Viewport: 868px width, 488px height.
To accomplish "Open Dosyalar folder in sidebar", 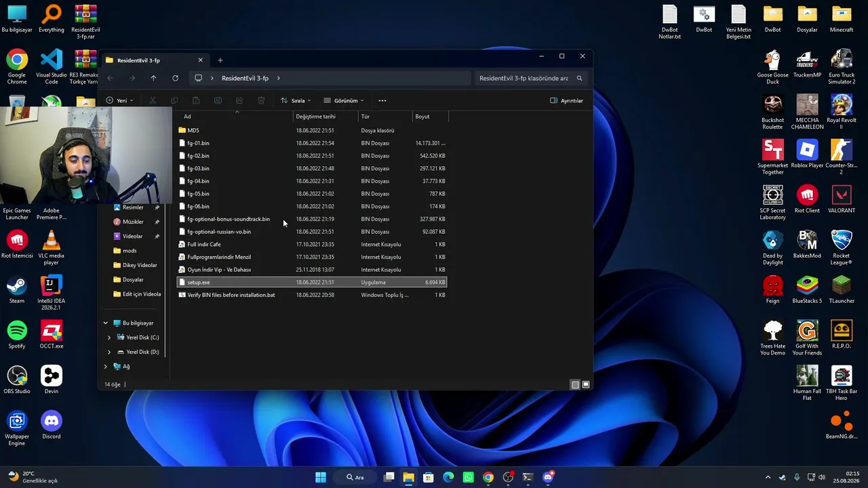I will point(133,280).
